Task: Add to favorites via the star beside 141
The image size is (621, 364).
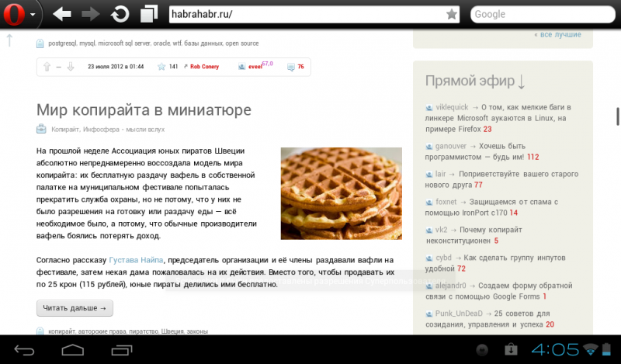Action: [x=161, y=67]
